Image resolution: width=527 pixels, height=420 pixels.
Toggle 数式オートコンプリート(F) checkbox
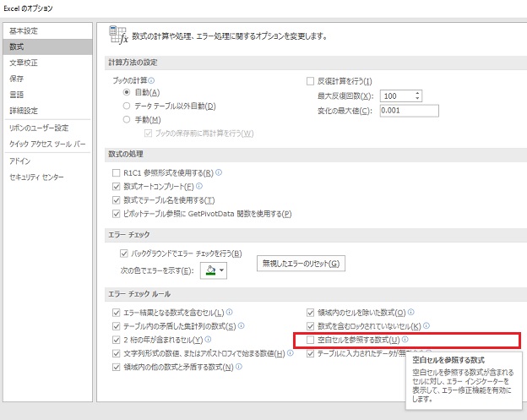click(116, 186)
